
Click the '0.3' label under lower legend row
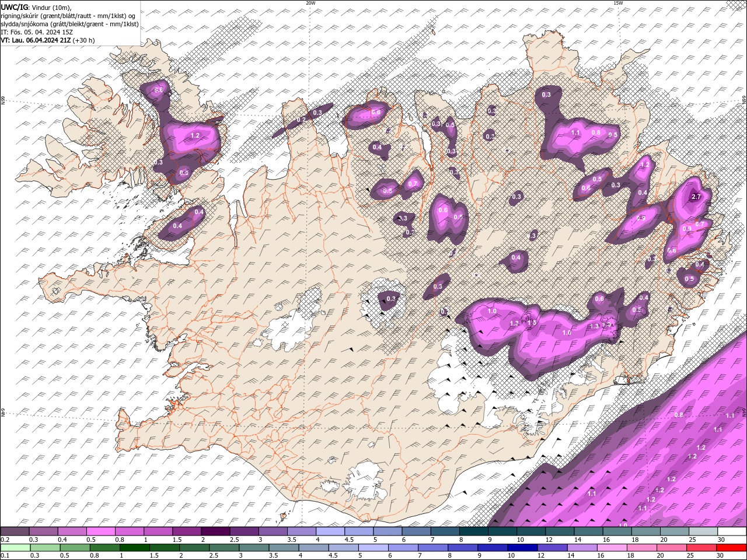34,556
